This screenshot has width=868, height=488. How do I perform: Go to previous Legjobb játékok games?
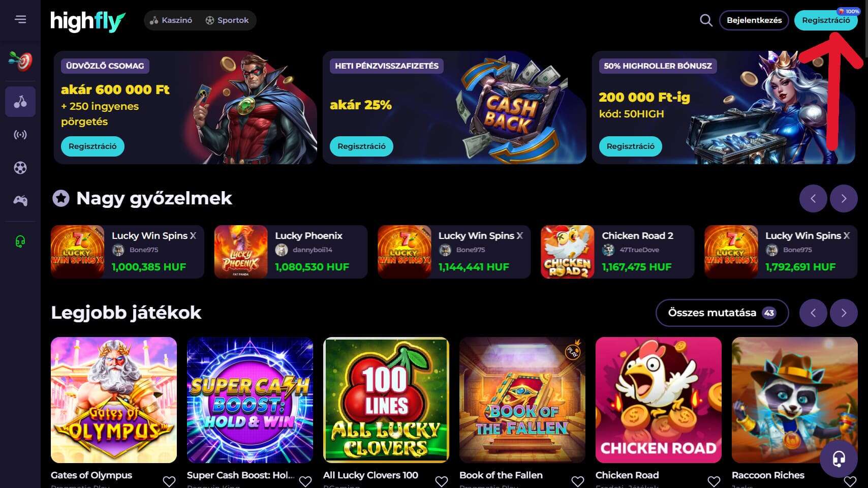813,313
